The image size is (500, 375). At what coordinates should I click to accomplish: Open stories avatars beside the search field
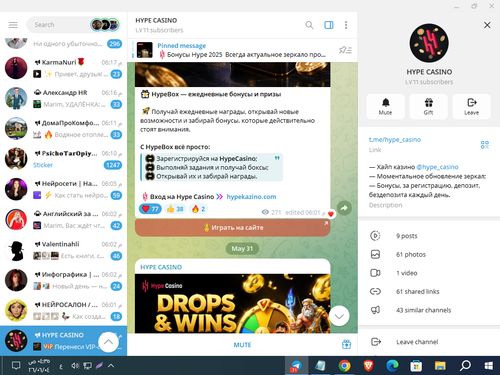click(105, 25)
